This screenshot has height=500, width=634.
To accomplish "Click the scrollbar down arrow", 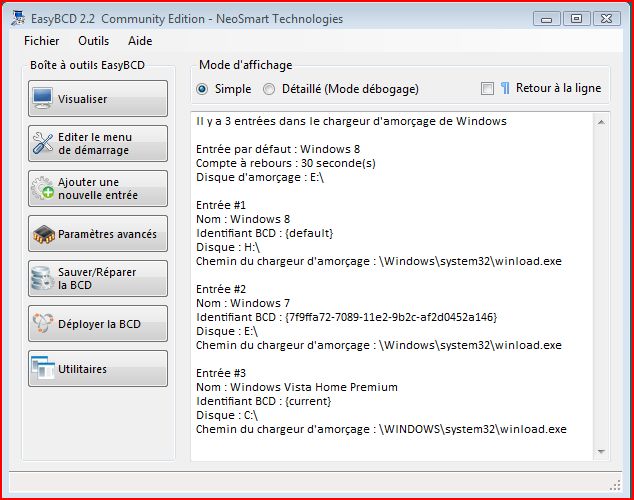I will (x=601, y=451).
